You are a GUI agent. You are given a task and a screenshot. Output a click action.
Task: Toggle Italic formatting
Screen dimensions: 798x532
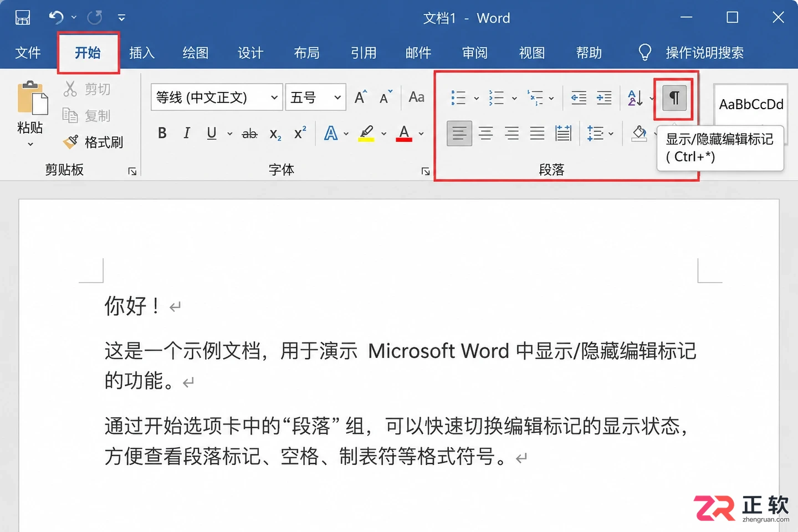187,133
